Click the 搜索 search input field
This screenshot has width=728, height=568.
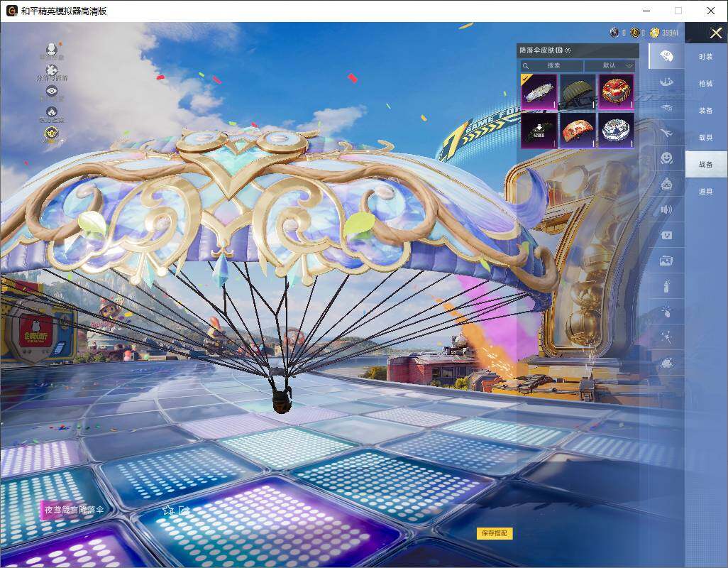pos(552,65)
